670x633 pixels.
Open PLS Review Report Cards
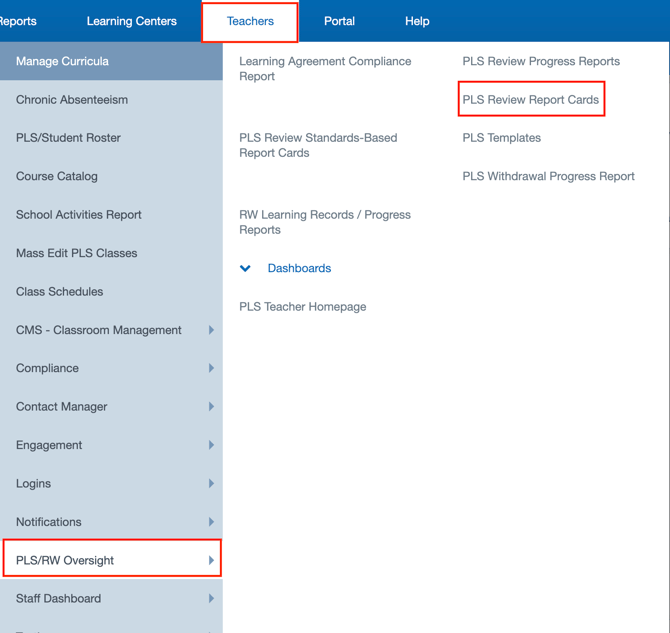[530, 100]
